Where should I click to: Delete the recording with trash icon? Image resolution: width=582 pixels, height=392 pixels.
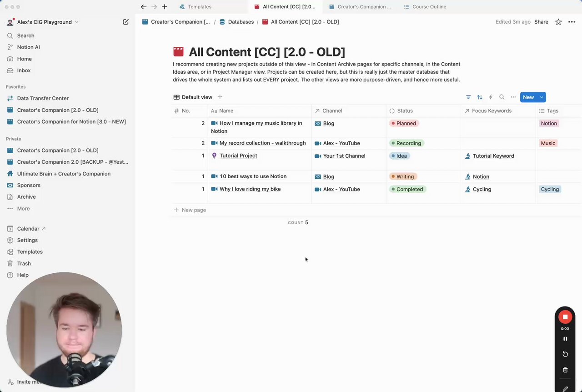click(565, 370)
